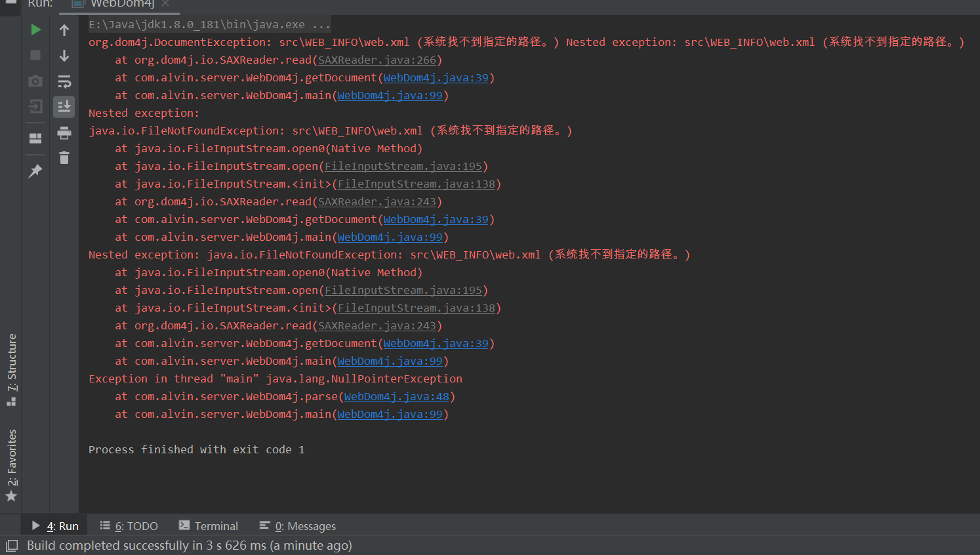Expand the folded java.exe command line

210,24
